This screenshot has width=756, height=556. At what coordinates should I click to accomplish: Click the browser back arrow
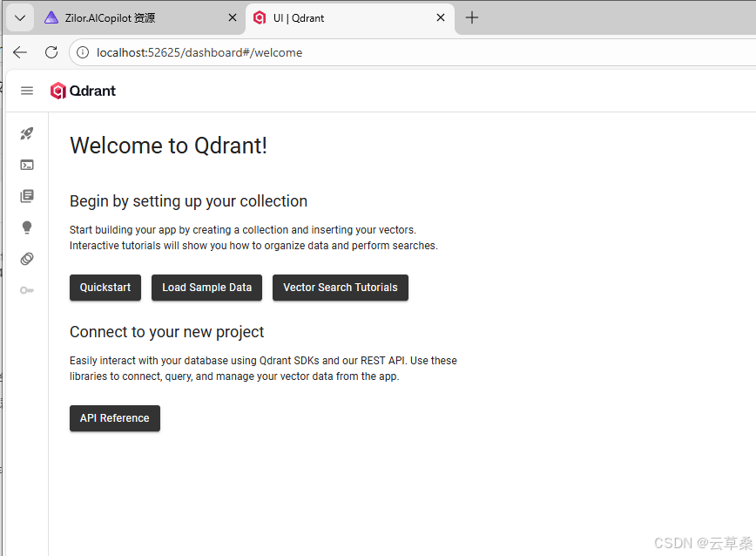[20, 52]
